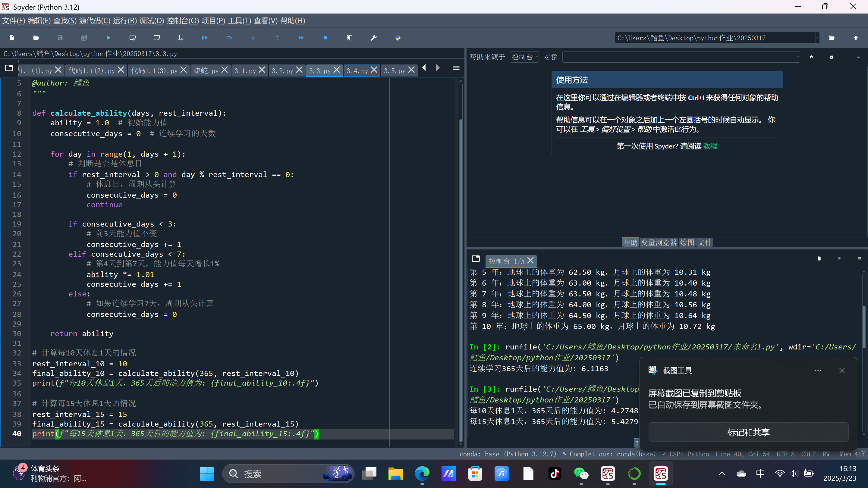The image size is (868, 488).
Task: Switch to the 变量浏览器 pane tab
Action: pyautogui.click(x=659, y=242)
